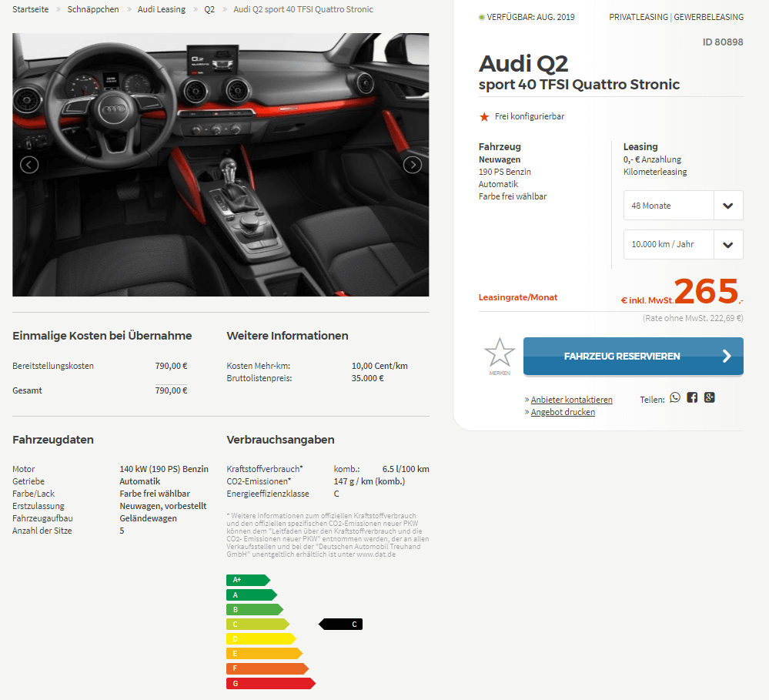Click the Audi Q2 sport 40 TFSI breadcrumb
The height and width of the screenshot is (700, 769).
pyautogui.click(x=303, y=9)
